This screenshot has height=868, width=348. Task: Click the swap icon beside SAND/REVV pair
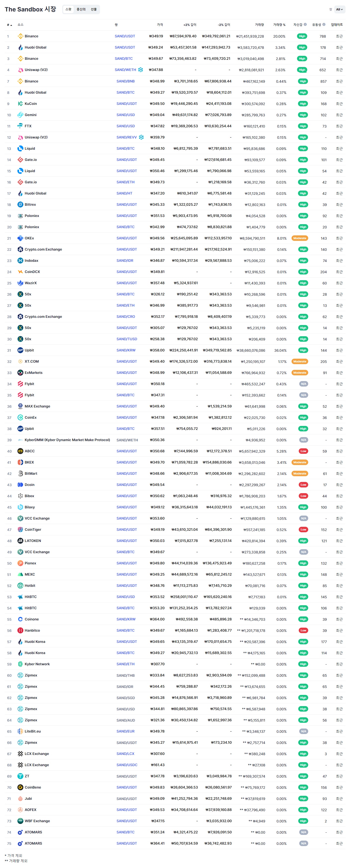[x=141, y=137]
